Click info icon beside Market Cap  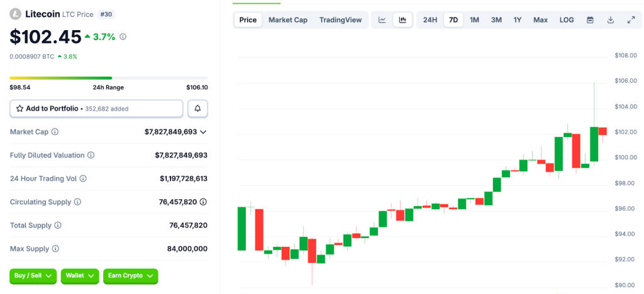point(55,132)
